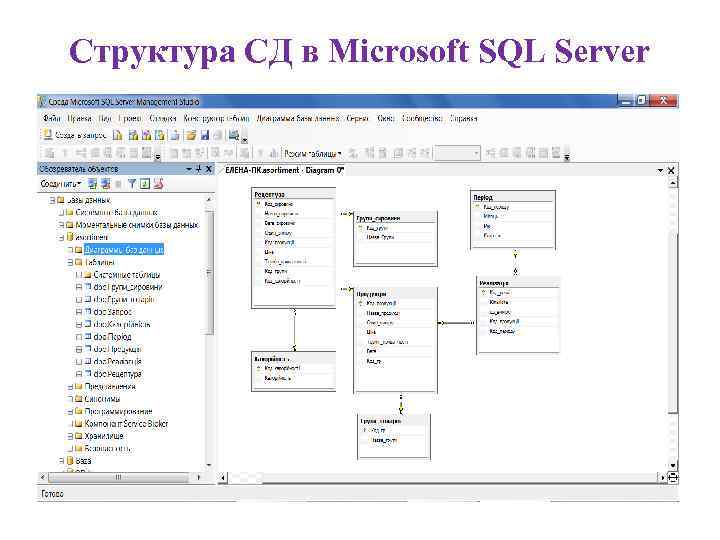Click the blue Save diskette icon
This screenshot has height=540, width=720.
tap(205, 135)
